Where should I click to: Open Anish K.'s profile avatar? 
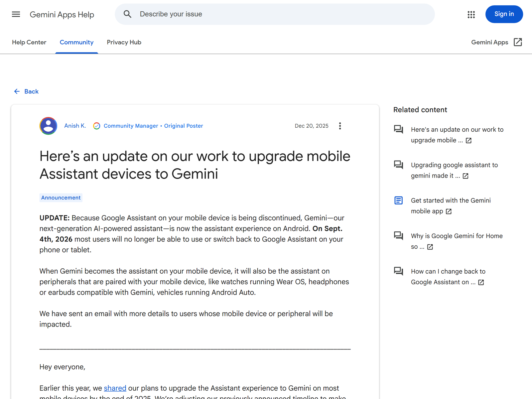pos(48,126)
